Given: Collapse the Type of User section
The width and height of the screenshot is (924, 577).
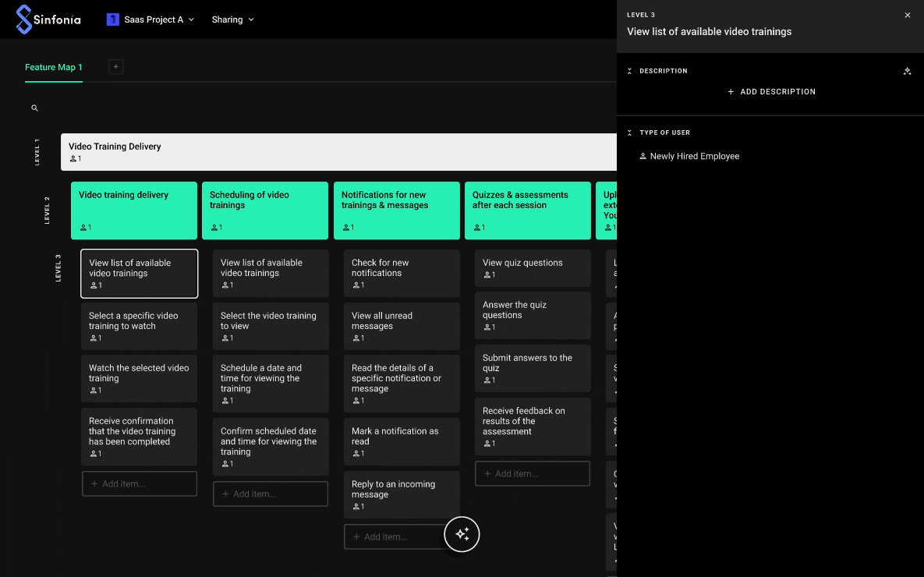Looking at the screenshot, I should pos(630,133).
